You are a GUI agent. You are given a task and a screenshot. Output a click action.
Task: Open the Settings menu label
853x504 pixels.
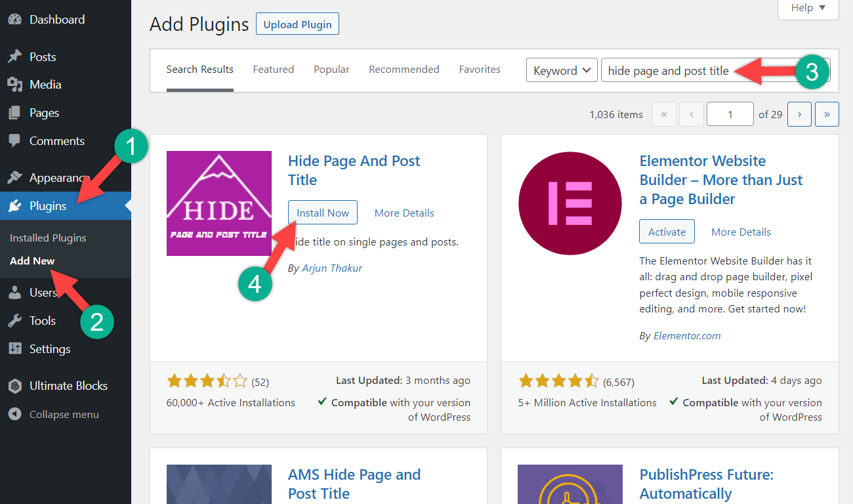click(50, 349)
